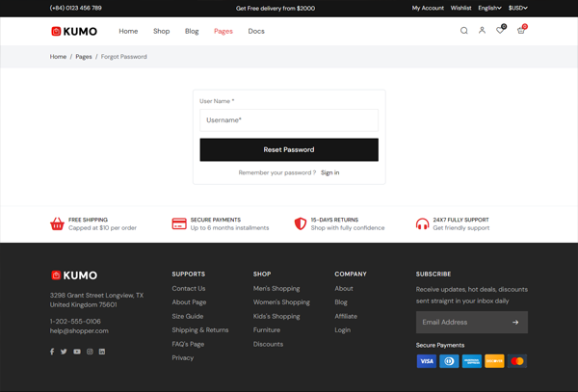Expand the English language dropdown

coord(489,8)
